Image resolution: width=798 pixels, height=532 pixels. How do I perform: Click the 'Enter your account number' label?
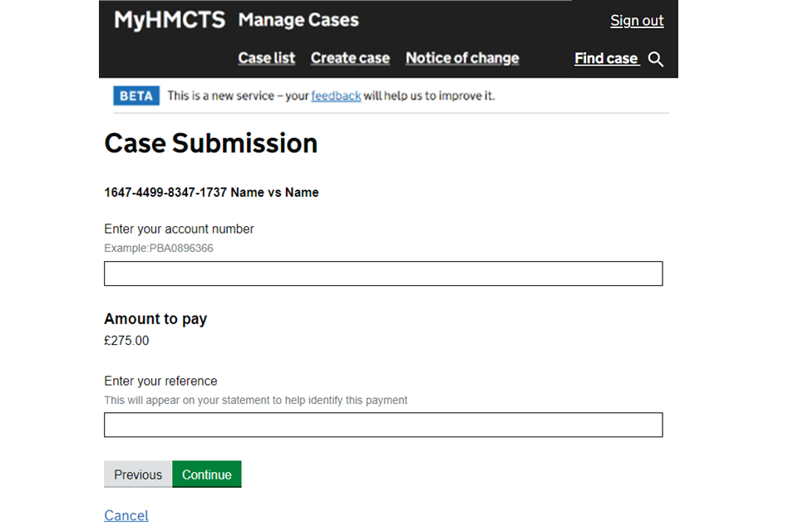[179, 229]
